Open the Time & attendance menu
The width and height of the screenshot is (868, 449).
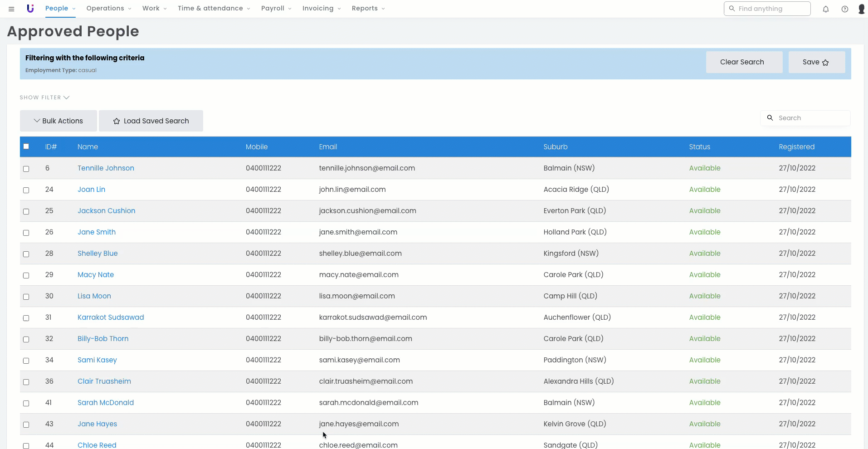pyautogui.click(x=214, y=9)
